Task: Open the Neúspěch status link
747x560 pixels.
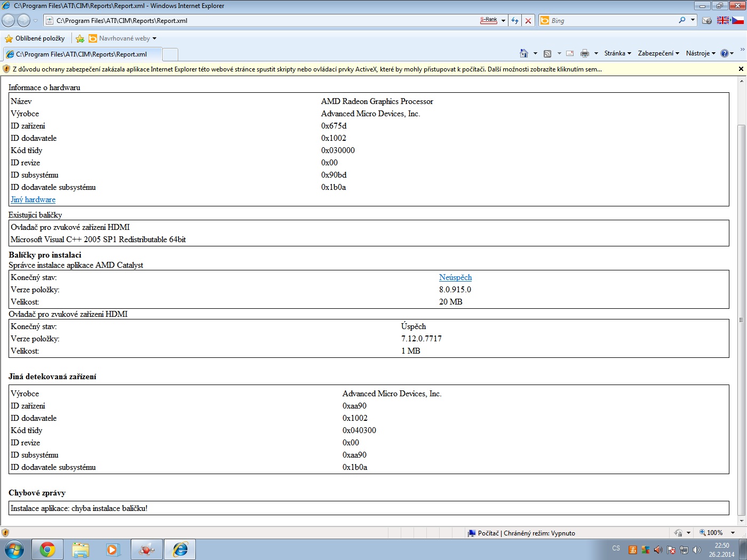Action: click(455, 277)
